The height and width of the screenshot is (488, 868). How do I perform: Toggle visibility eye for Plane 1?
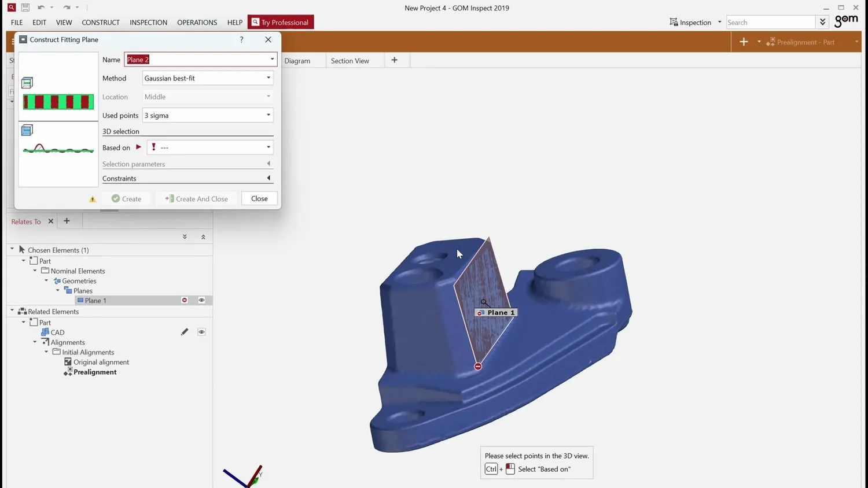201,300
